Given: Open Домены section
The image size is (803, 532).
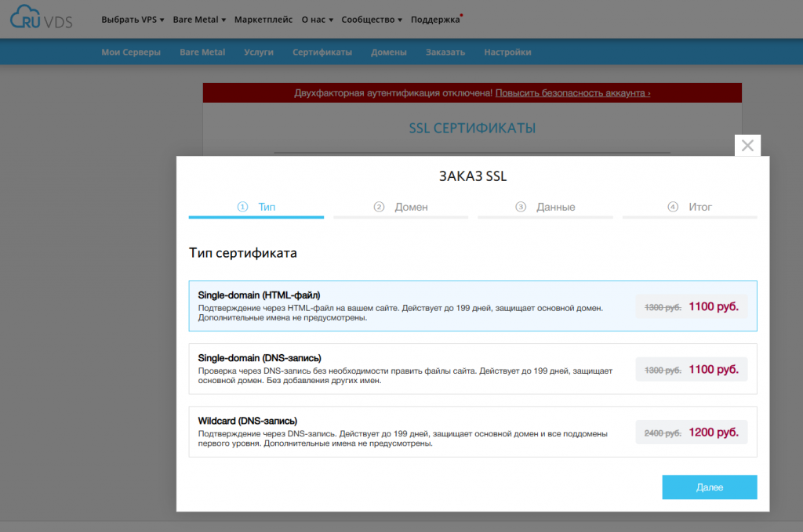Looking at the screenshot, I should pyautogui.click(x=389, y=52).
